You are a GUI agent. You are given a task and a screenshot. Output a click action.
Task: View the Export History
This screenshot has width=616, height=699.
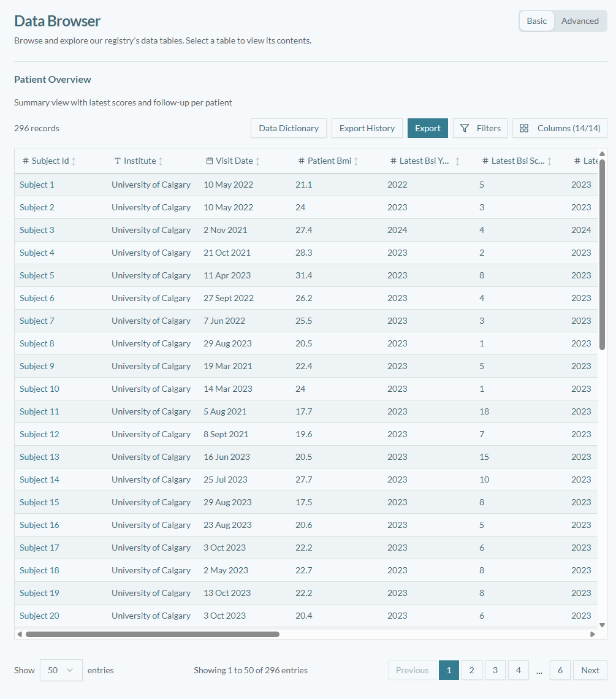[x=367, y=128]
